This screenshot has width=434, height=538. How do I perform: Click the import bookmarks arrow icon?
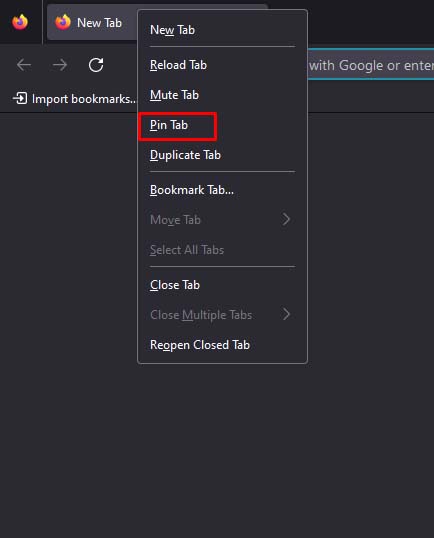[x=20, y=98]
